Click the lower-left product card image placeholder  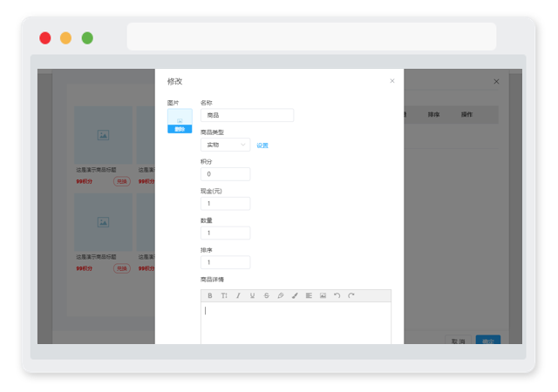pyautogui.click(x=103, y=222)
